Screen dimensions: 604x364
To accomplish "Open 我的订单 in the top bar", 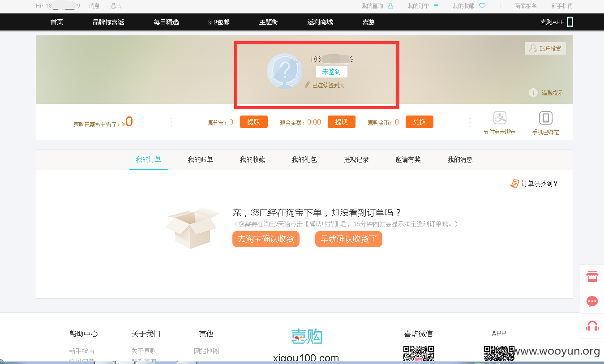I will [x=418, y=6].
